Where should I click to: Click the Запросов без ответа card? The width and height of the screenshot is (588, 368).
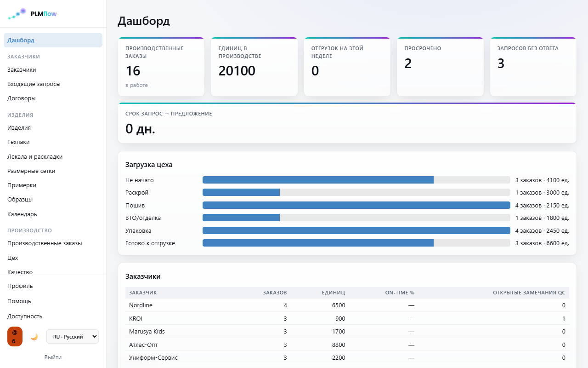click(x=533, y=67)
